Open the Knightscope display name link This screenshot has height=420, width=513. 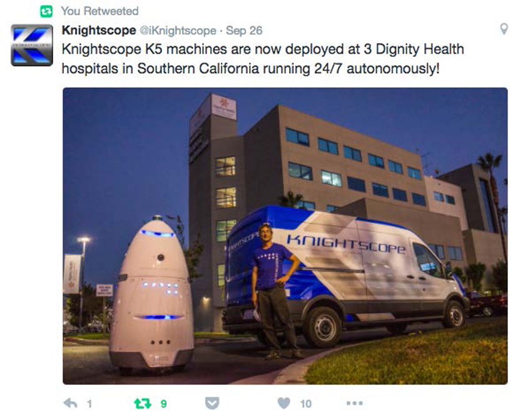[x=99, y=31]
